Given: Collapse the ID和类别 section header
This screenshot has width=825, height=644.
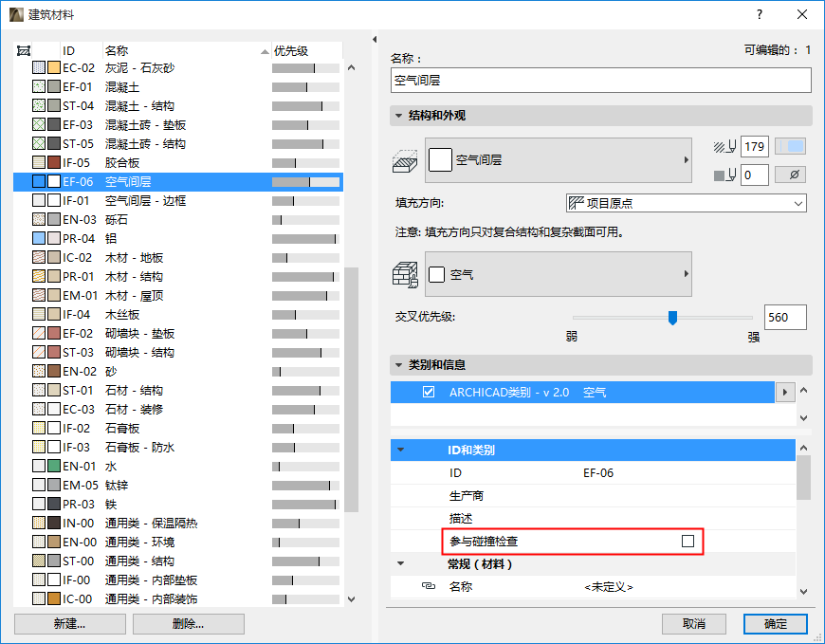Looking at the screenshot, I should (x=404, y=450).
